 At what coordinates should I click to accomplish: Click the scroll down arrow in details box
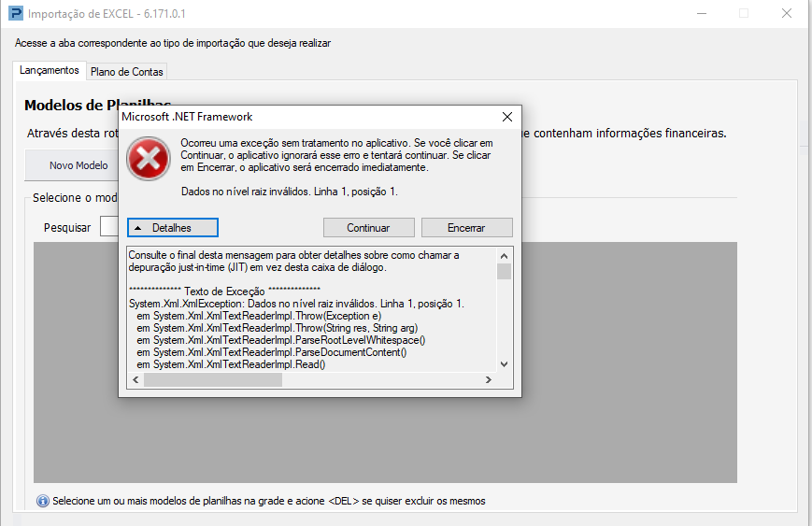click(504, 364)
